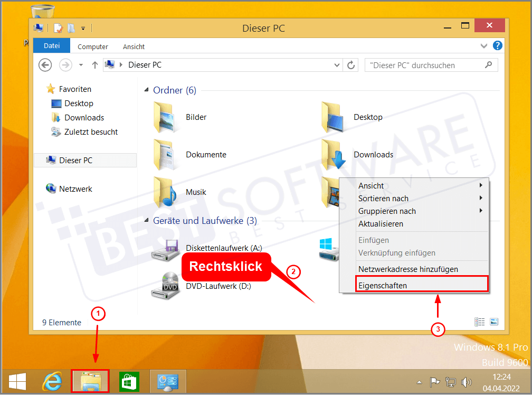Open Internet Explorer from the taskbar
This screenshot has width=532, height=395.
click(x=52, y=381)
